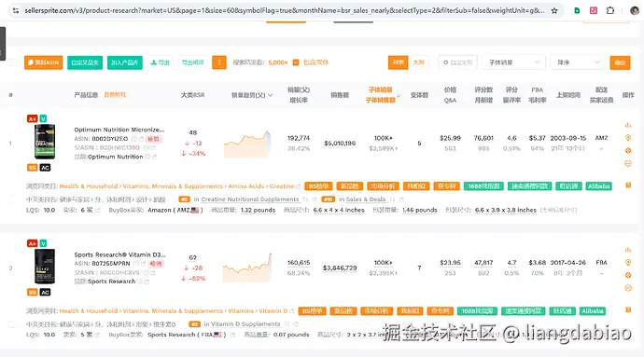Click 市场分析 tag in Creatine row
Viewport: 644px width, 357px height.
tap(383, 185)
